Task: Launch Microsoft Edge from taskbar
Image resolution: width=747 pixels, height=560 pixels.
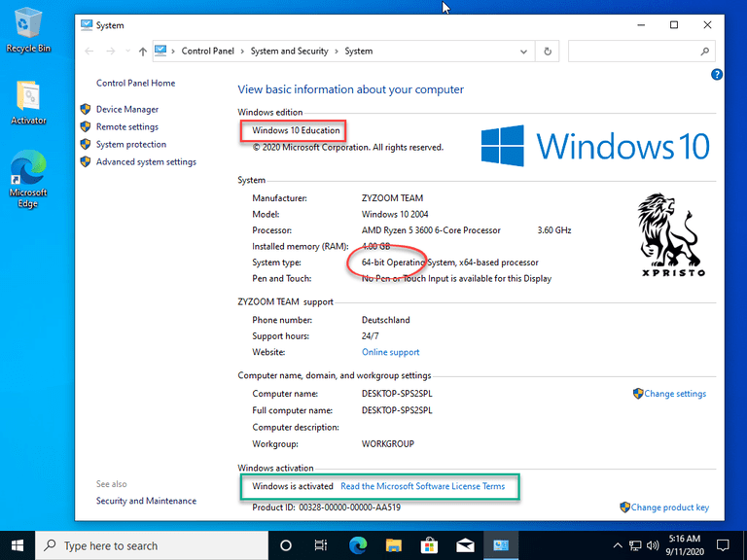Action: point(358,545)
